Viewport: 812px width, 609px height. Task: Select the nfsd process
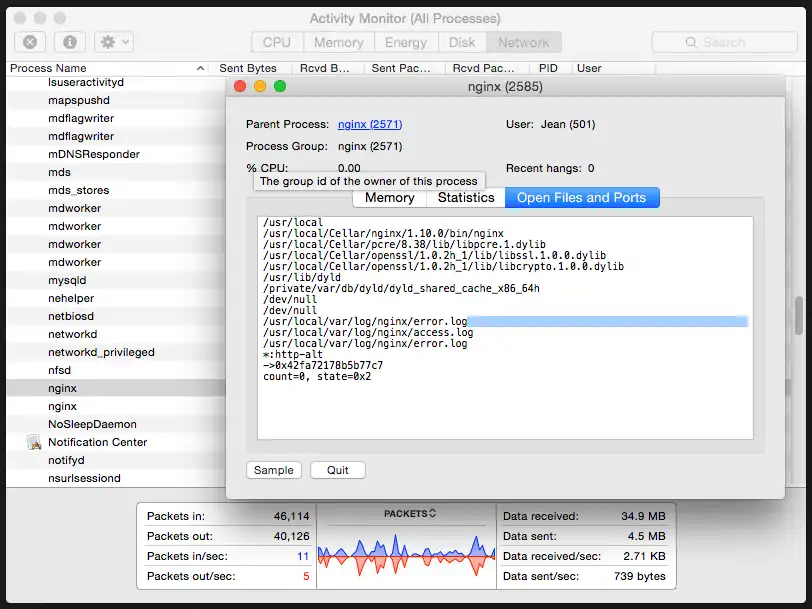[x=117, y=370]
